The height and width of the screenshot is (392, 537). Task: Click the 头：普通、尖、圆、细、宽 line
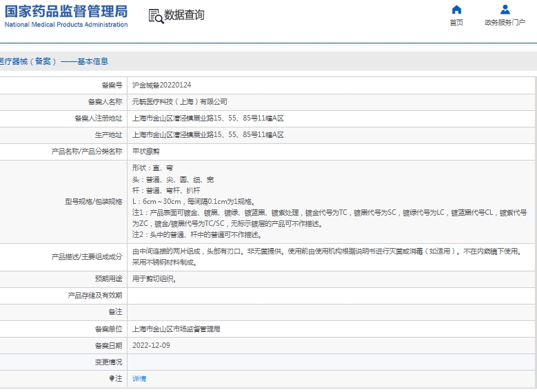(x=173, y=179)
